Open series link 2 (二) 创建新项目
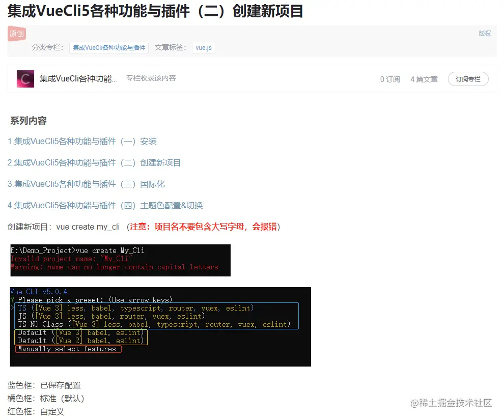The height and width of the screenshot is (420, 504). (94, 162)
